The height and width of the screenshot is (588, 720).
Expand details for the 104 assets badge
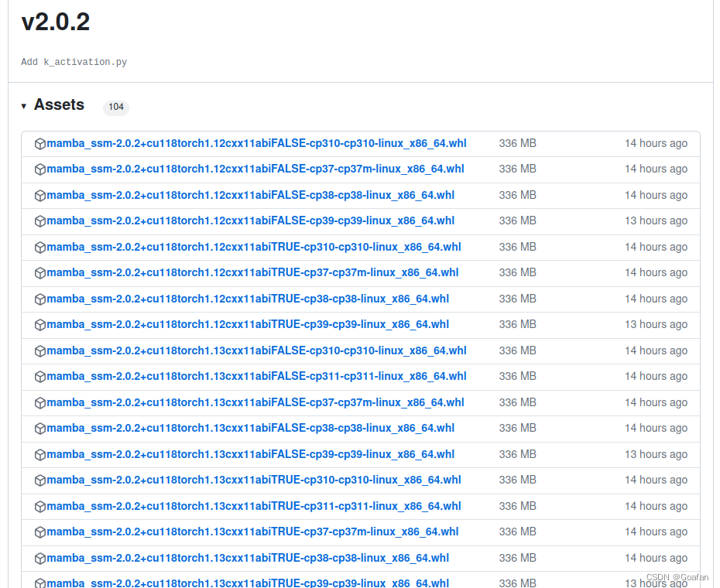point(115,108)
